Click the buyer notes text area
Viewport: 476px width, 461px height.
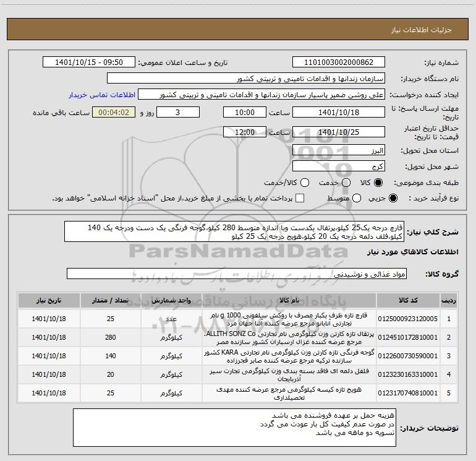click(x=234, y=428)
